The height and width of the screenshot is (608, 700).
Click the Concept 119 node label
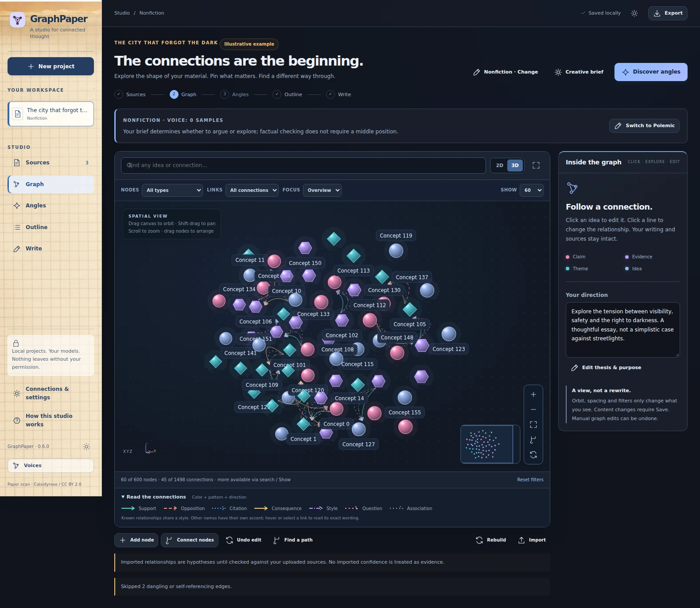(x=396, y=236)
